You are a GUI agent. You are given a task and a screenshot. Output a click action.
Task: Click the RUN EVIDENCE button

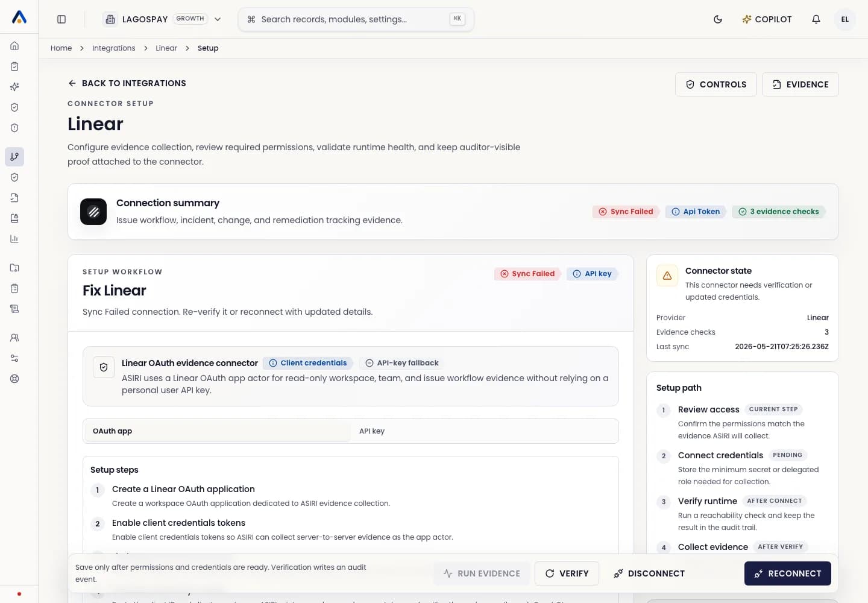pos(482,573)
